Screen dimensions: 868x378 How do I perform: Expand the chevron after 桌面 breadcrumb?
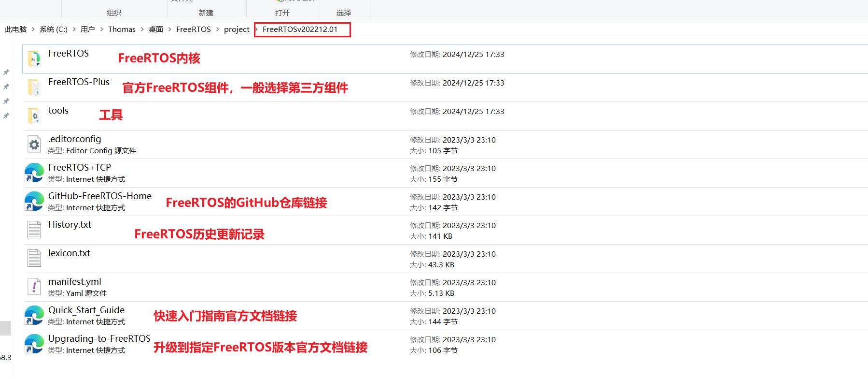pos(169,29)
